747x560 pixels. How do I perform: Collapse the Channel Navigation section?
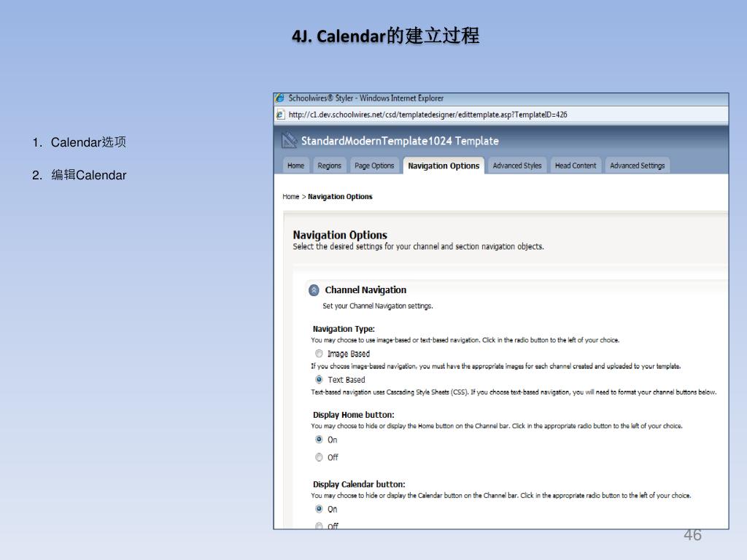[314, 289]
